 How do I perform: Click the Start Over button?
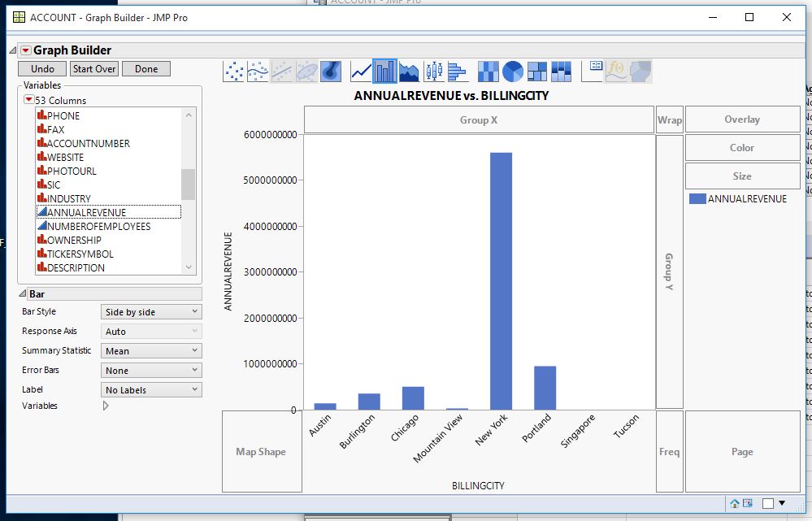94,69
